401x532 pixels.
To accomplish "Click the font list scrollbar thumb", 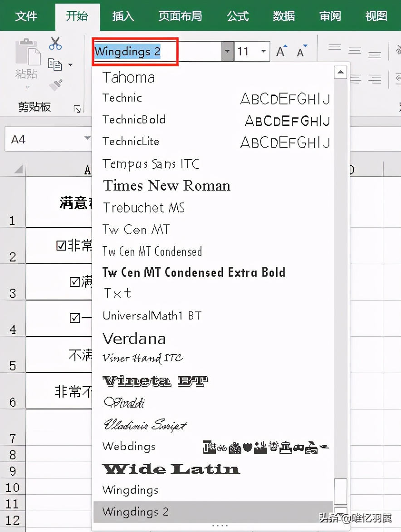I will click(340, 491).
